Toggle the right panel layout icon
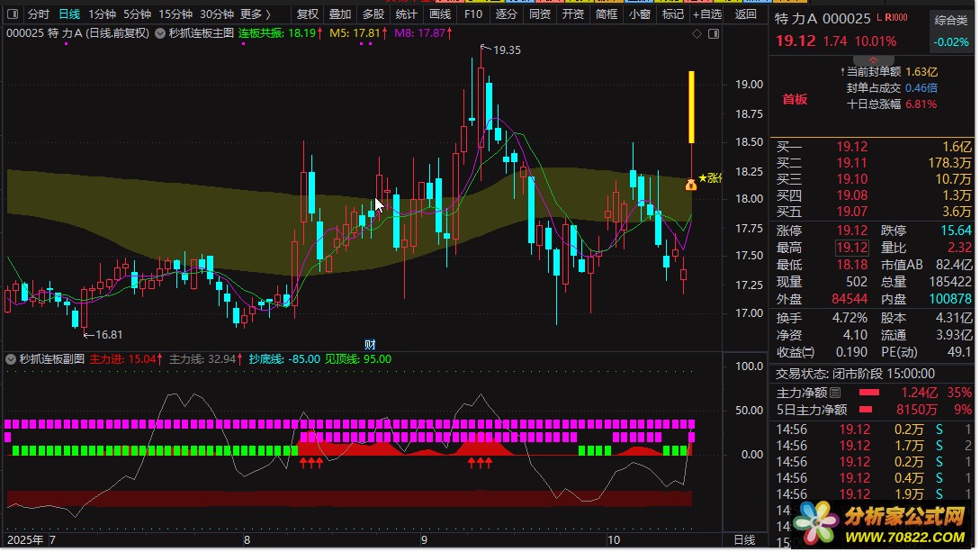Viewport: 980px width, 552px height. tap(713, 33)
